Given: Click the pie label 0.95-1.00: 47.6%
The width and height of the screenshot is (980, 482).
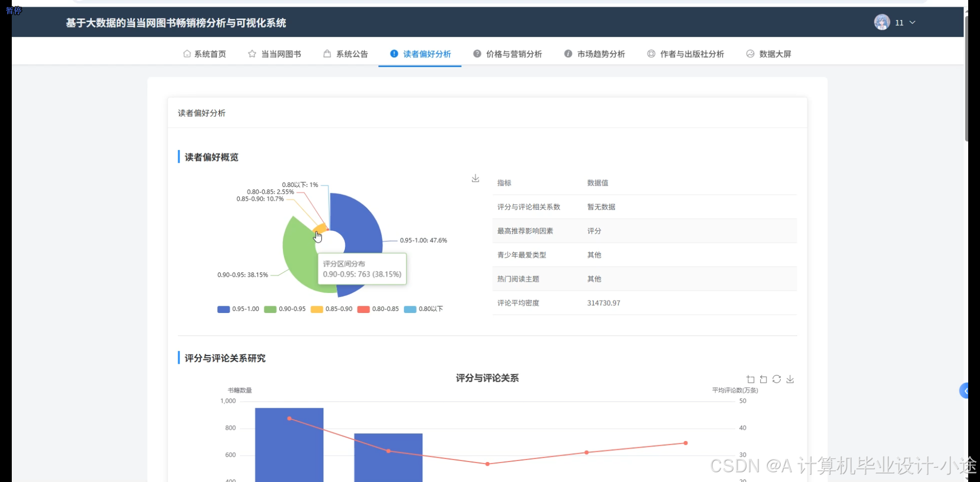Looking at the screenshot, I should (423, 240).
